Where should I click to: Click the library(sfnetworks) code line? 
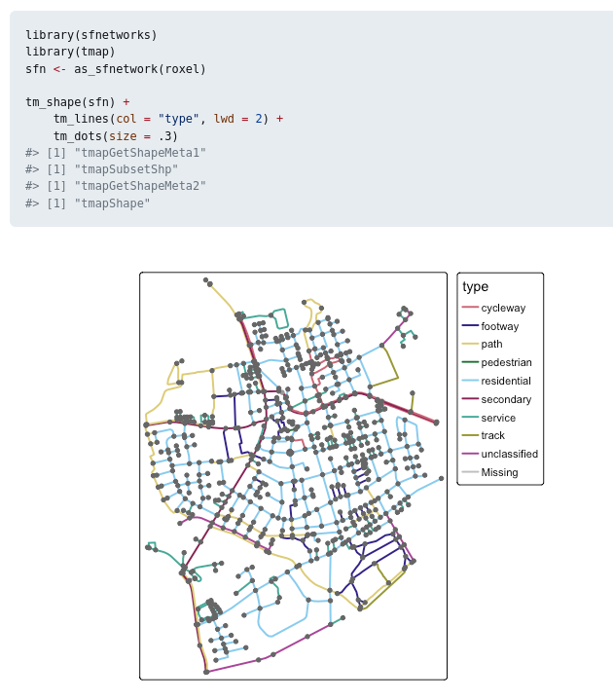point(91,35)
